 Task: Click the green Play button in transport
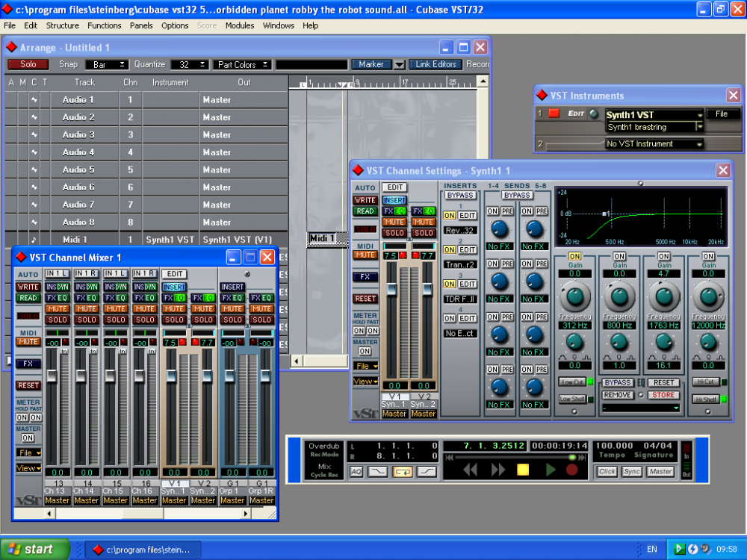click(x=551, y=470)
